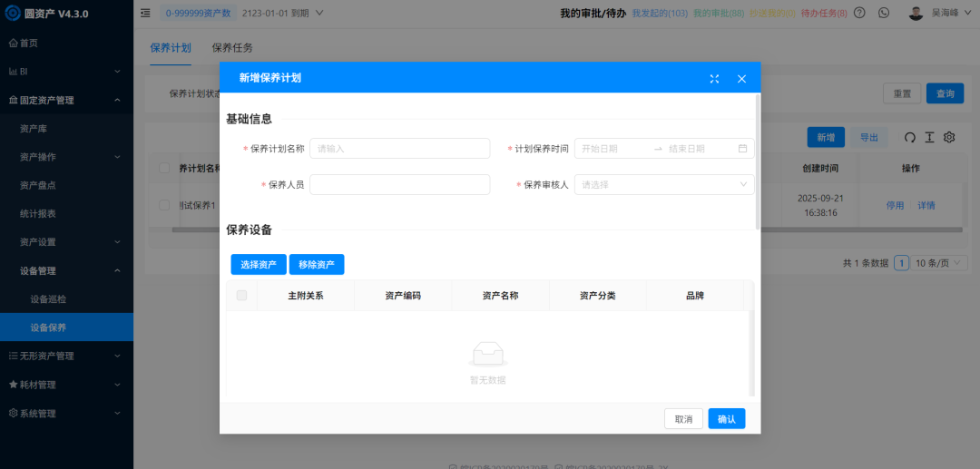The image size is (980, 469).
Task: Expand the 10 条/页 page size selector
Action: click(x=938, y=263)
